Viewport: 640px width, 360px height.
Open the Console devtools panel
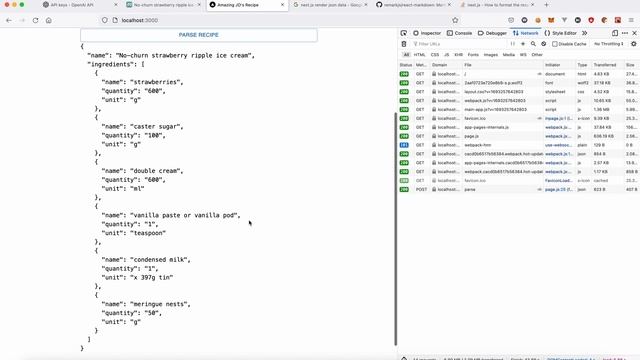460,33
